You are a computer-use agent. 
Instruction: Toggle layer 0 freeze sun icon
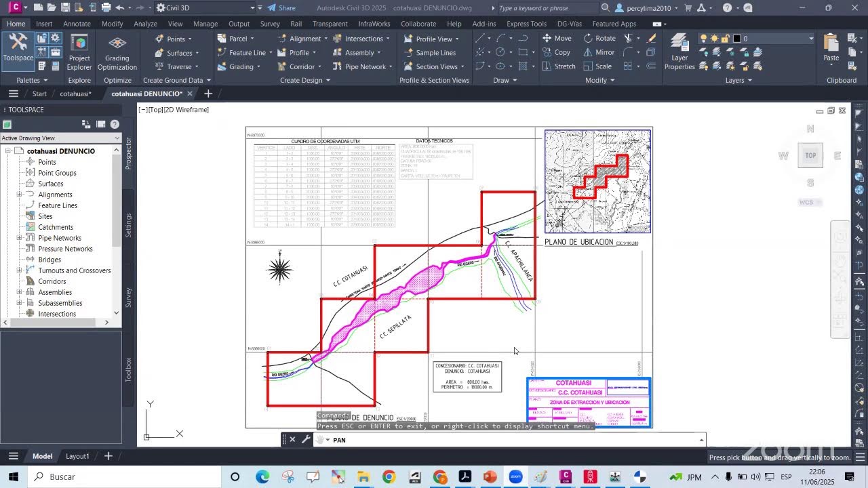point(715,39)
